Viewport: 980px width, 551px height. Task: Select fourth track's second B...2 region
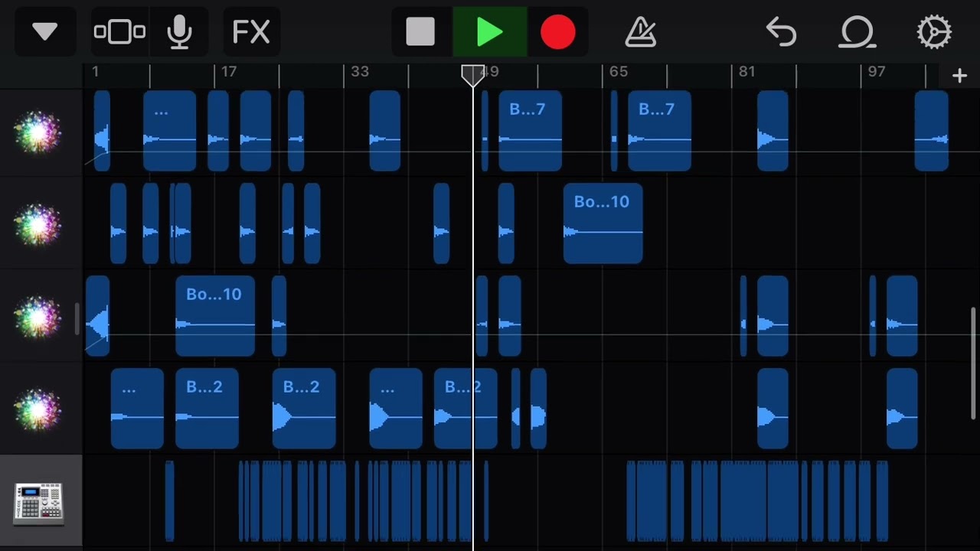coord(304,409)
